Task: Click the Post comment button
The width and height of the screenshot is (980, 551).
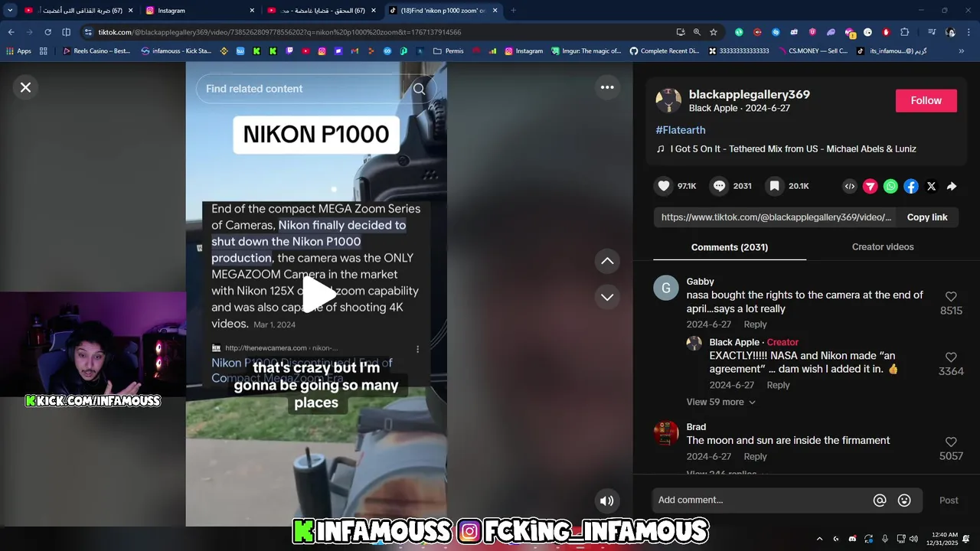Action: 949,500
